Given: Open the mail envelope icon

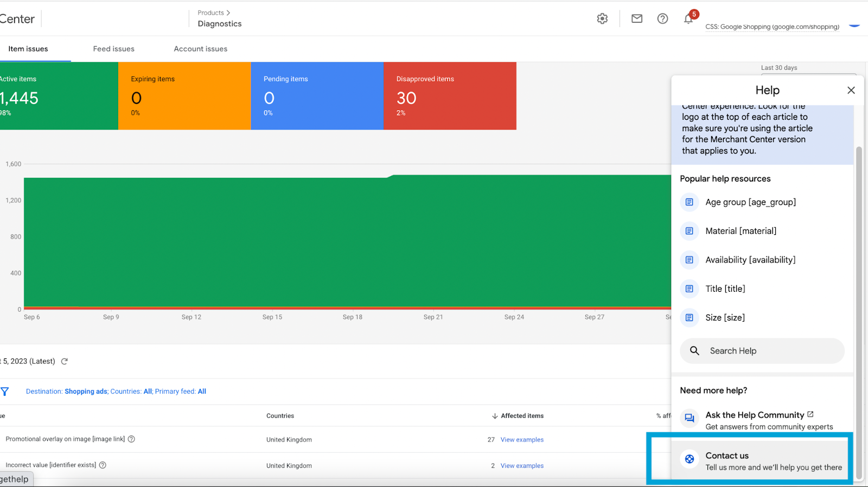Looking at the screenshot, I should (637, 18).
